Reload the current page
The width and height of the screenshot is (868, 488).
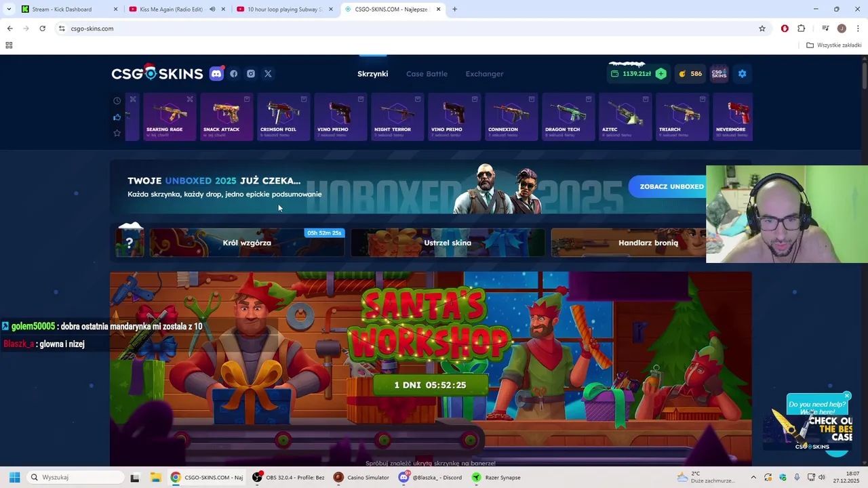(42, 28)
